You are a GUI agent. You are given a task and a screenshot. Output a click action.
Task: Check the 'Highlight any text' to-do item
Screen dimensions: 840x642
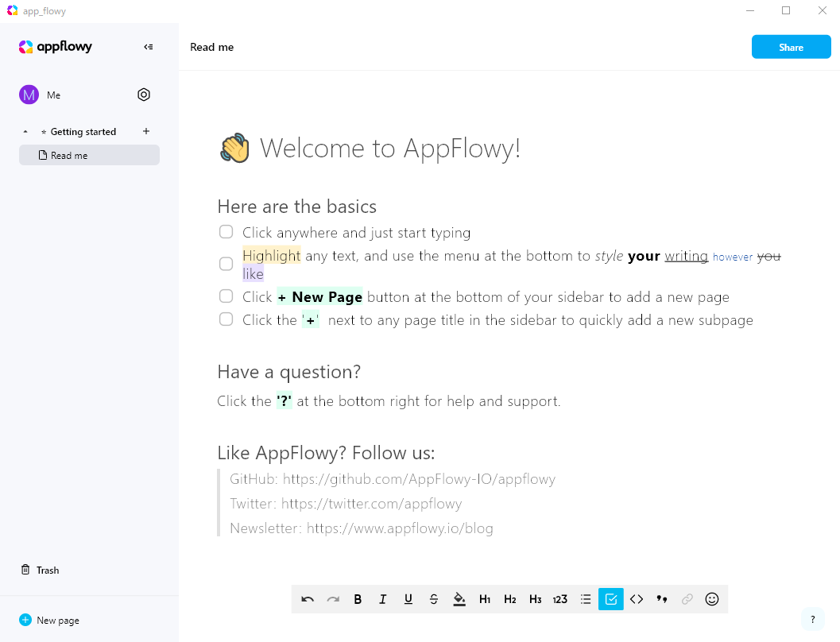(226, 264)
